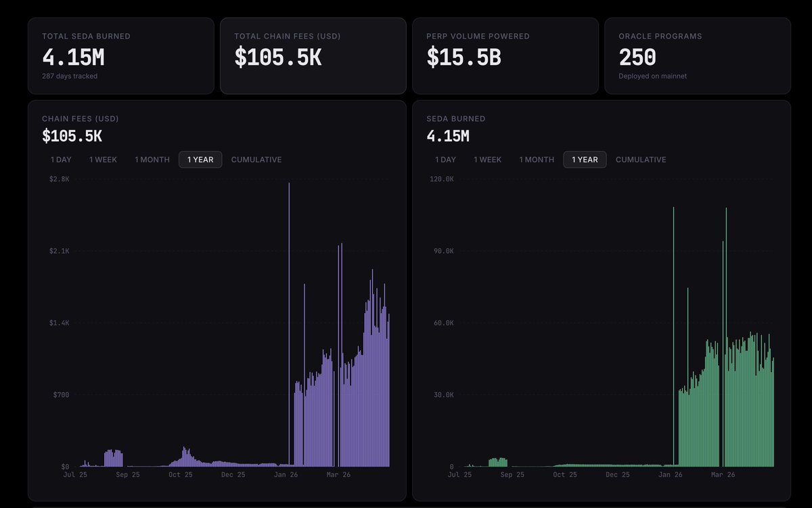Click Jan 26 x-axis label in Chain Fees chart
This screenshot has width=812, height=508.
pyautogui.click(x=285, y=475)
